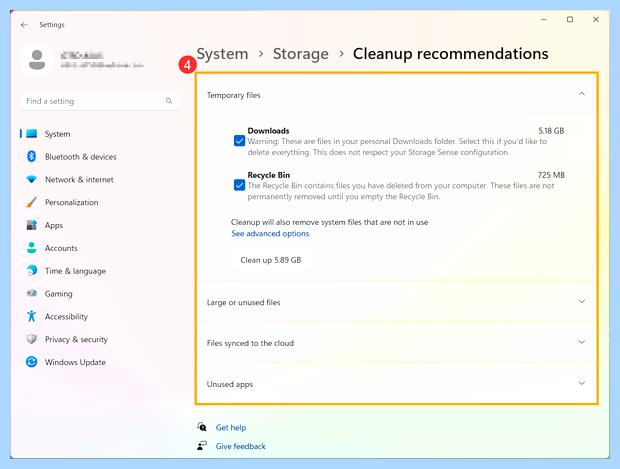Click the Time & language globe icon
Viewport: 620px width, 469px height.
tap(32, 270)
